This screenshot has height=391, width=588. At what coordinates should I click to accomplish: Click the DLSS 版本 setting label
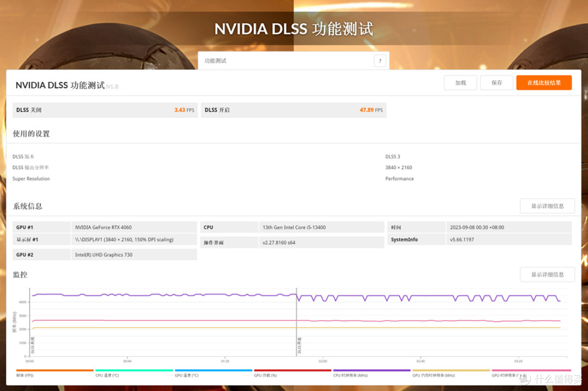click(x=23, y=157)
